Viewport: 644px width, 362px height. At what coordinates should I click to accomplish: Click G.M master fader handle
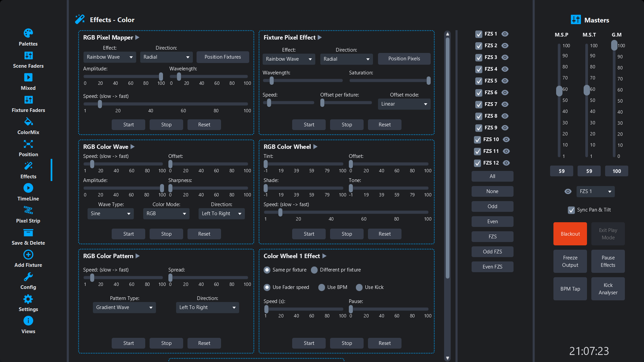(x=614, y=45)
